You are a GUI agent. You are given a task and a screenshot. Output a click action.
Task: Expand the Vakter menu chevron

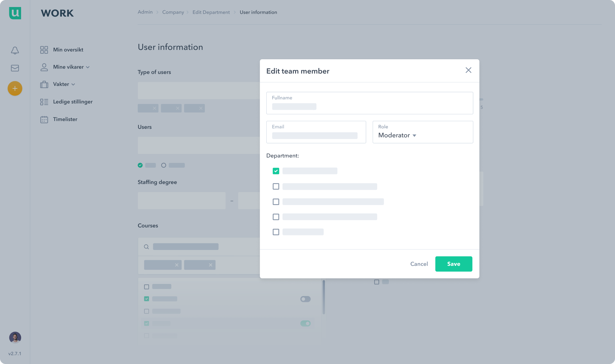tap(74, 84)
